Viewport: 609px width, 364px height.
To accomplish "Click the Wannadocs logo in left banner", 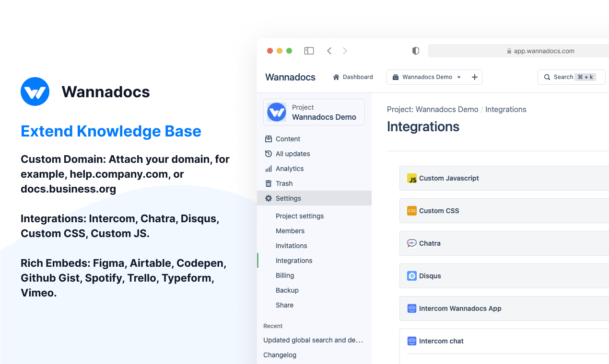I will pos(35,91).
